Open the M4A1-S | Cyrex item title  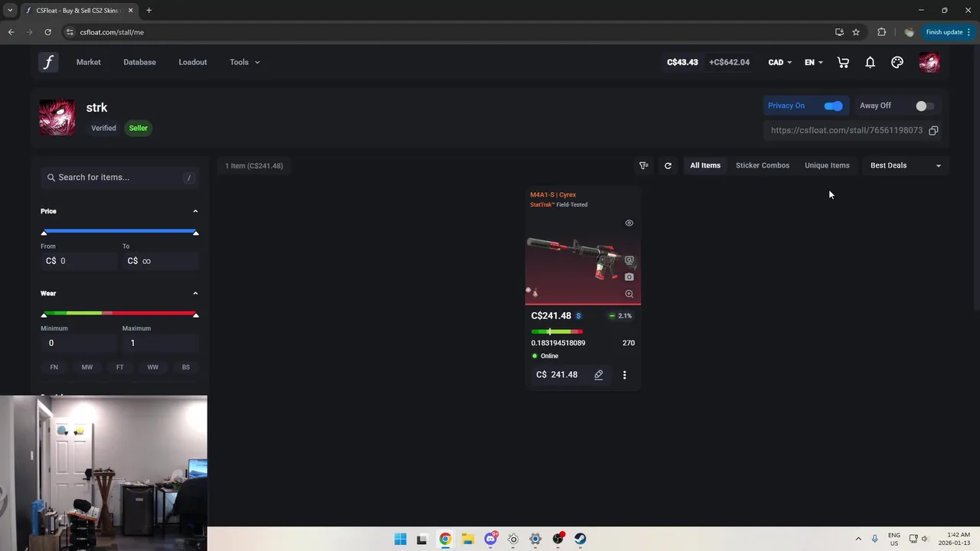tap(553, 194)
